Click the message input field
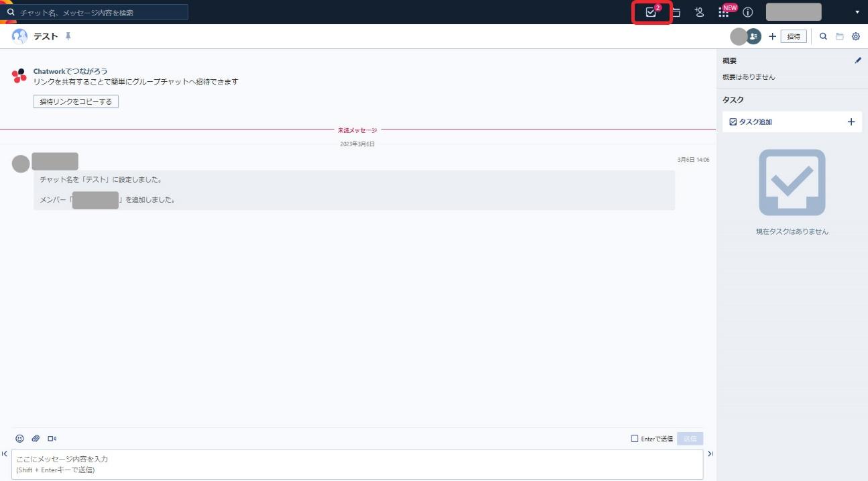The height and width of the screenshot is (481, 868). pos(357,464)
